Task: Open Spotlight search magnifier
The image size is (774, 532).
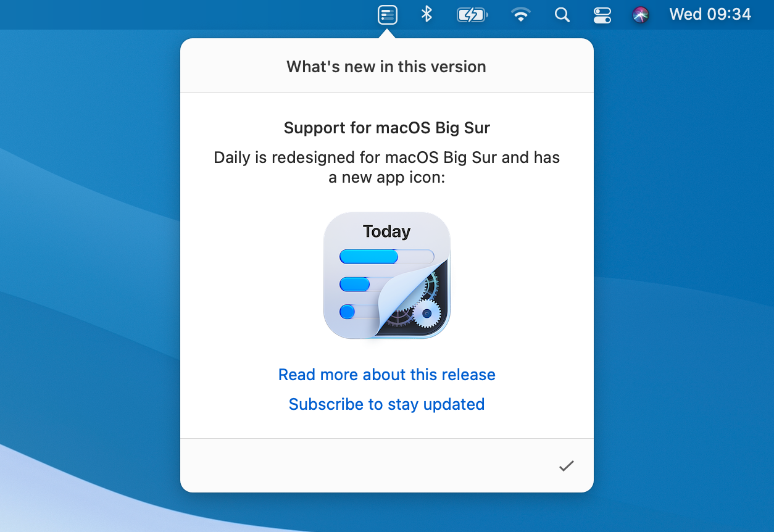Action: pyautogui.click(x=562, y=15)
